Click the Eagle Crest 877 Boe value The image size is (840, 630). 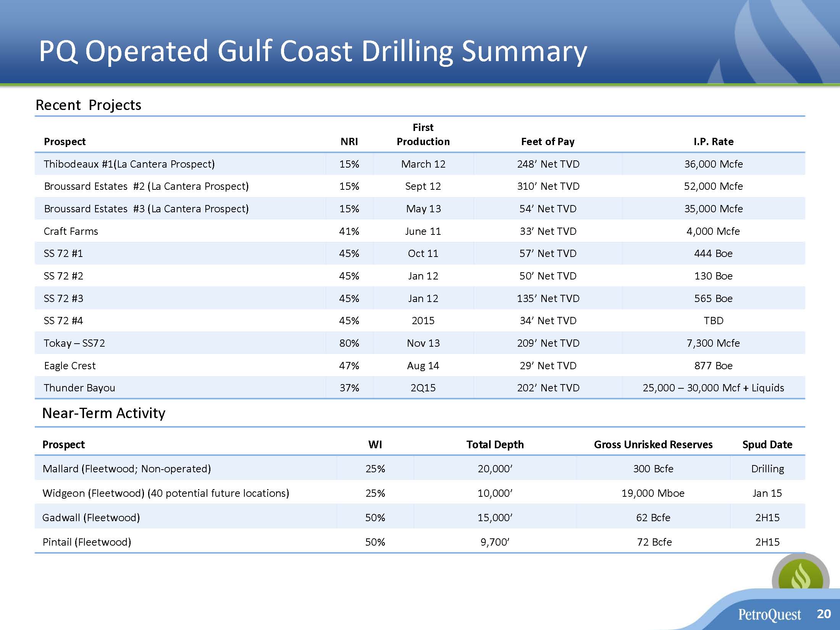coord(713,366)
